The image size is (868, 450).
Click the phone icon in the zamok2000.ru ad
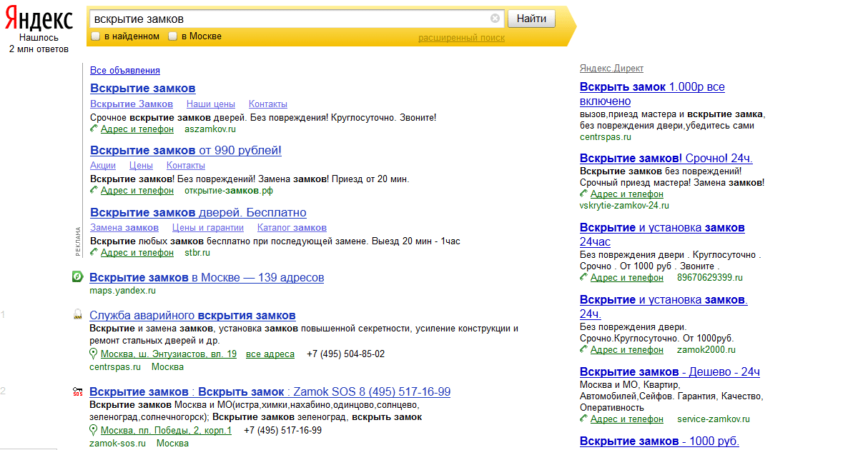click(583, 349)
